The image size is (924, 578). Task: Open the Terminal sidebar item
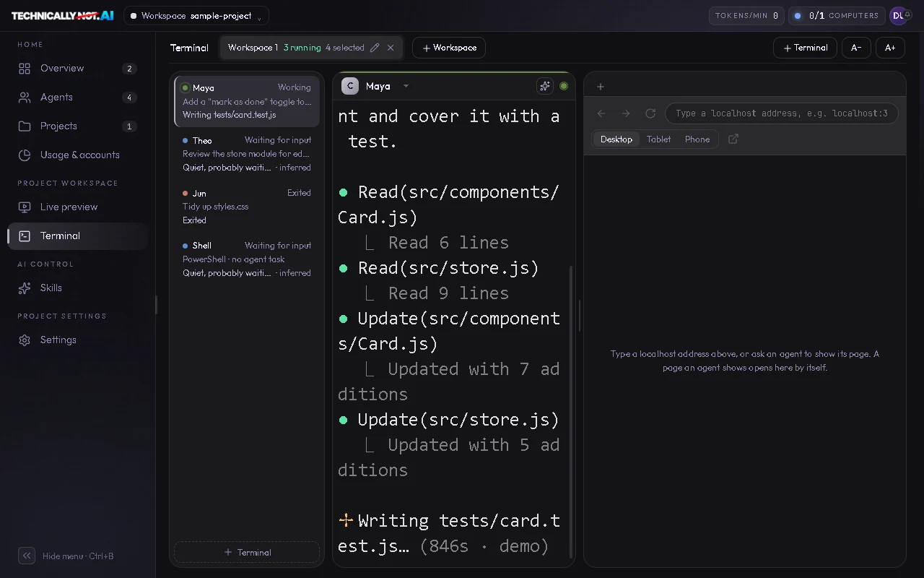pos(78,236)
